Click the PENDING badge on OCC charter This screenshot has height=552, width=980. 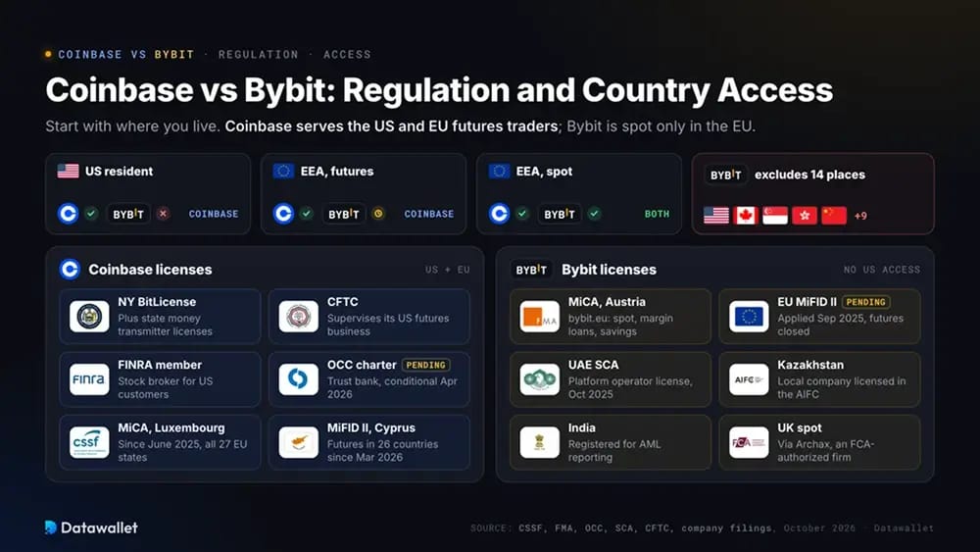[425, 365]
